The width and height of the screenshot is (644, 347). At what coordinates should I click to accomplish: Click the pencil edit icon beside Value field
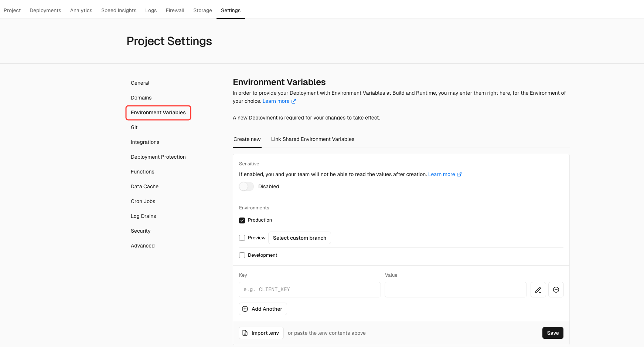click(x=538, y=290)
